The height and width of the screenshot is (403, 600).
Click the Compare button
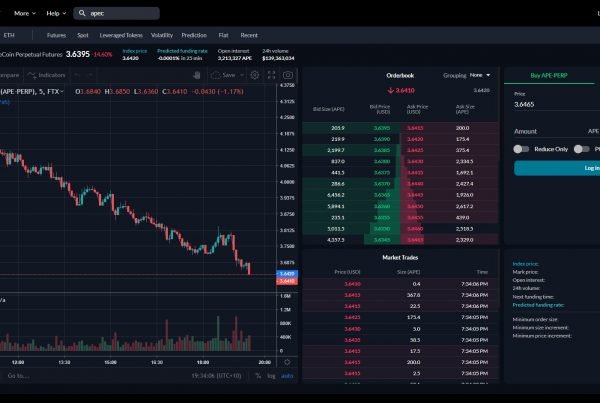point(9,75)
